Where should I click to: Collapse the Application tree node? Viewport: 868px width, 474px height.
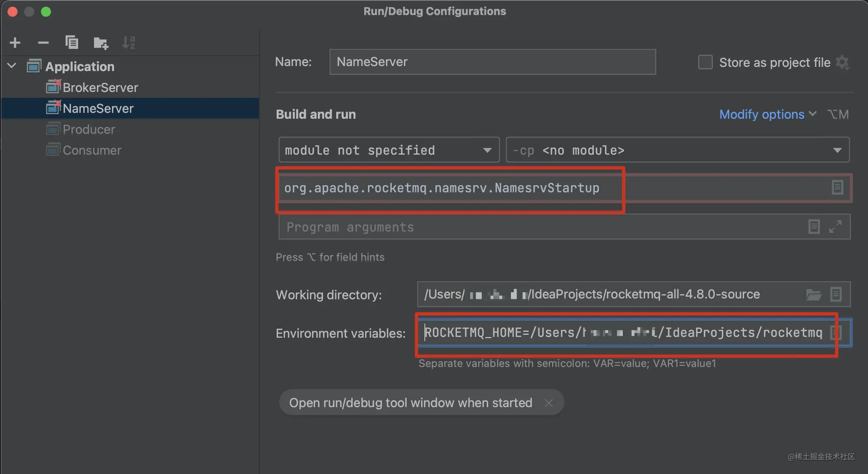12,66
